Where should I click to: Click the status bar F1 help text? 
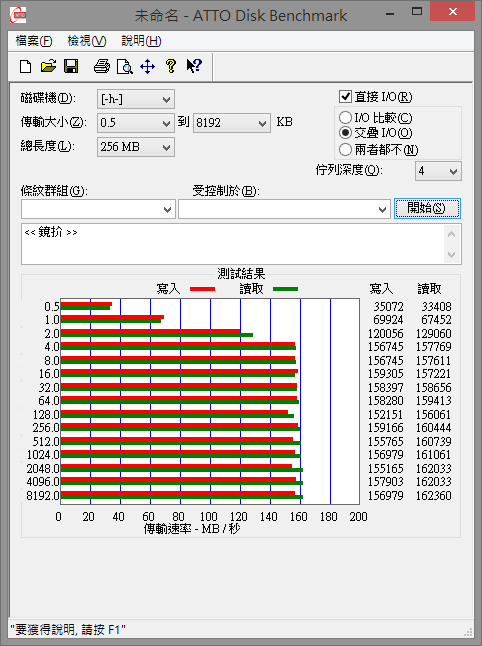pos(68,630)
